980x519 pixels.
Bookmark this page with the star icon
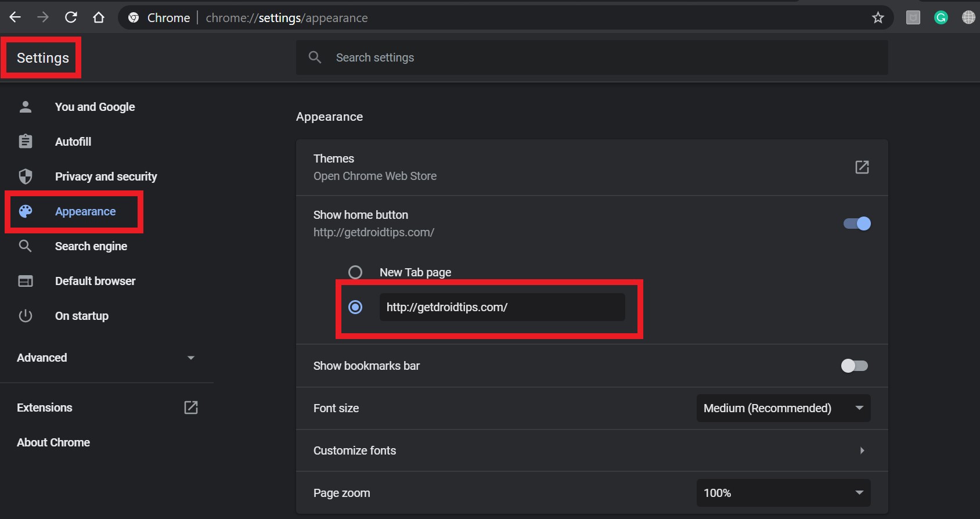(878, 17)
